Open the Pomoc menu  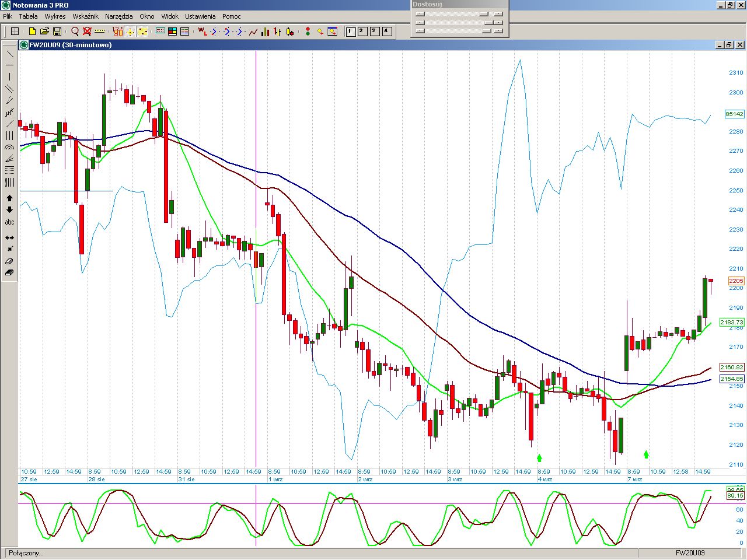pos(232,16)
